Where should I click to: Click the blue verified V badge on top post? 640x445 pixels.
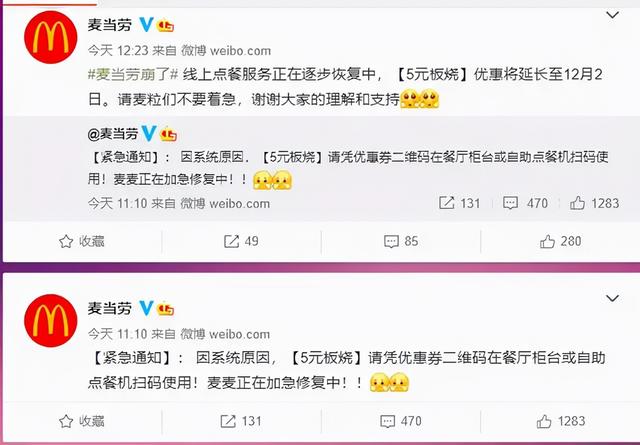(146, 25)
